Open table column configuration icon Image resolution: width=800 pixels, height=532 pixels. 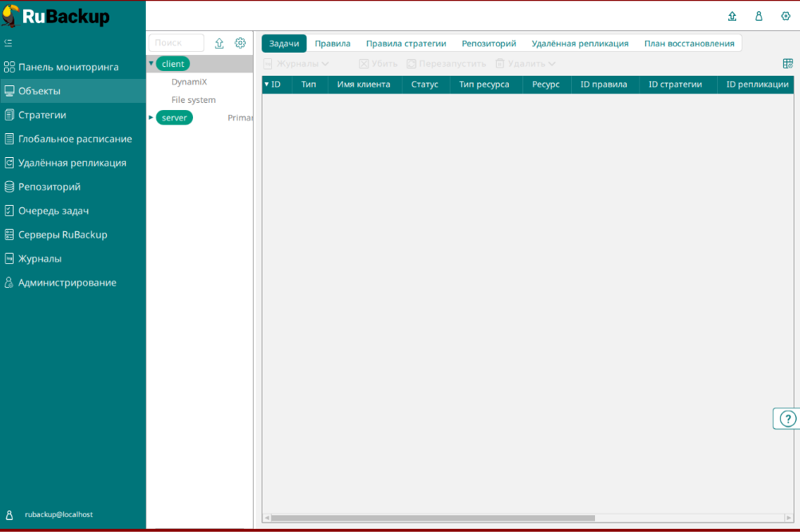[x=788, y=64]
